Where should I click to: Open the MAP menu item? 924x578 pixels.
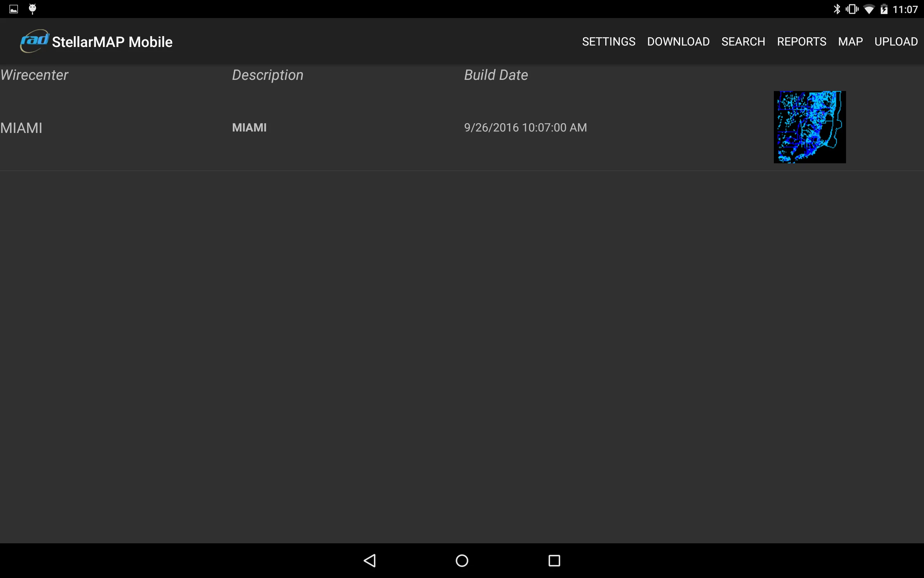pyautogui.click(x=850, y=41)
